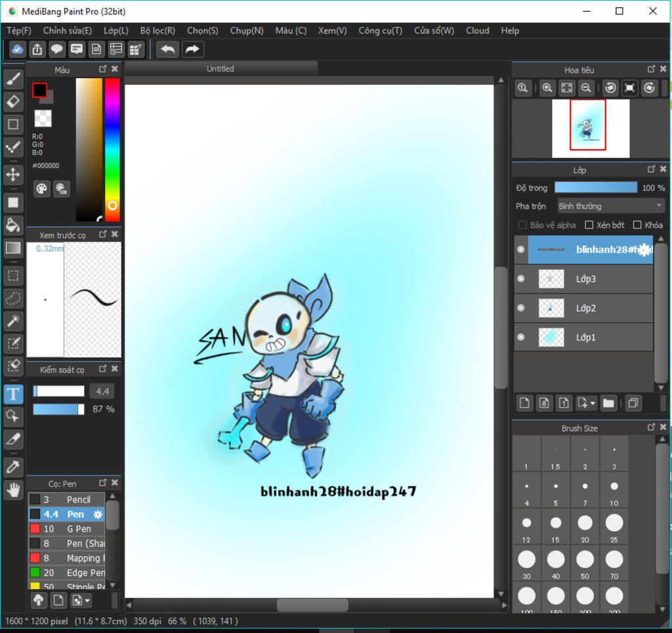672x633 pixels.
Task: Enable the Khóa checkbox
Action: (x=637, y=225)
